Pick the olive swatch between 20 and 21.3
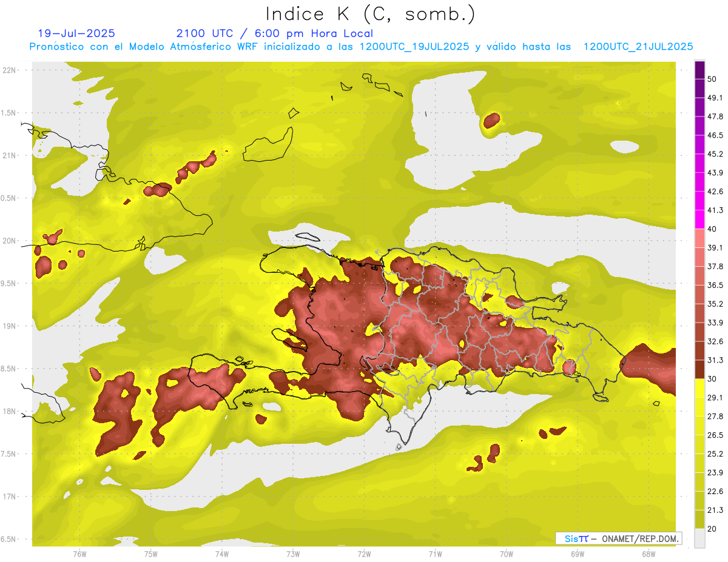The height and width of the screenshot is (562, 728). pyautogui.click(x=699, y=520)
